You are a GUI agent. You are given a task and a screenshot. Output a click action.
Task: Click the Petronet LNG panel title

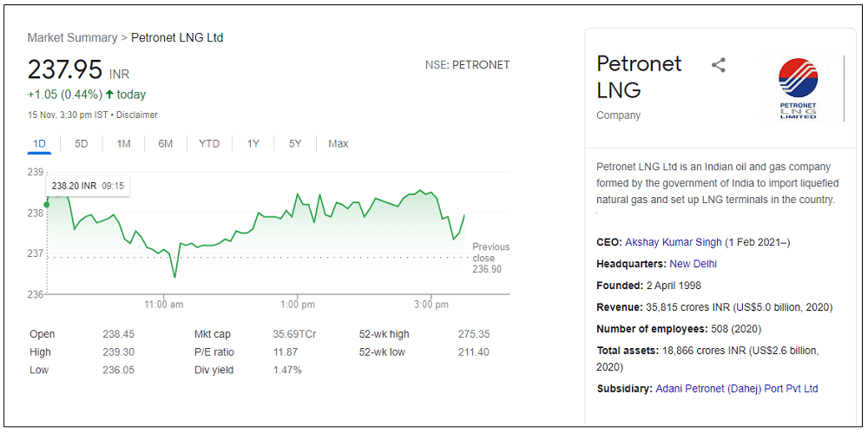point(640,76)
